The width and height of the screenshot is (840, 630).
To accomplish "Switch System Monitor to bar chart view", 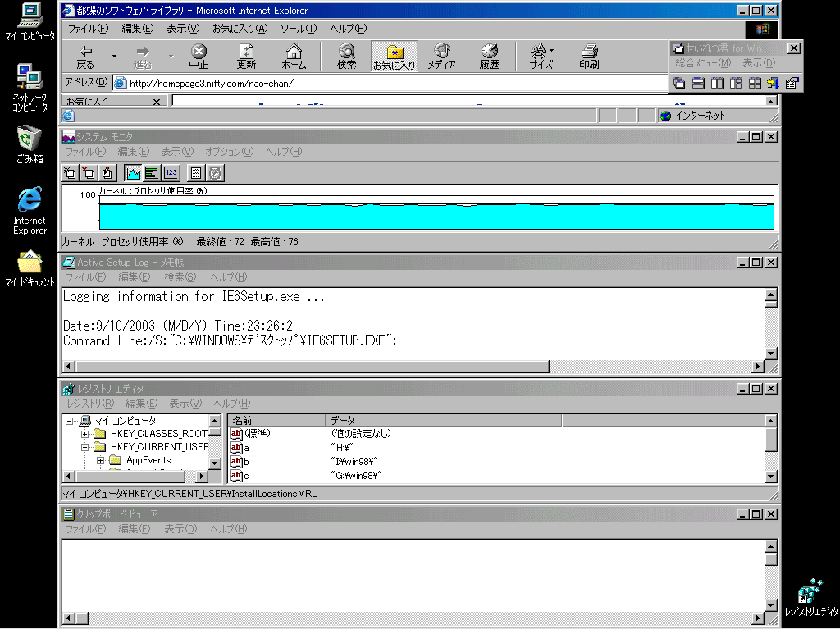I will tap(152, 172).
